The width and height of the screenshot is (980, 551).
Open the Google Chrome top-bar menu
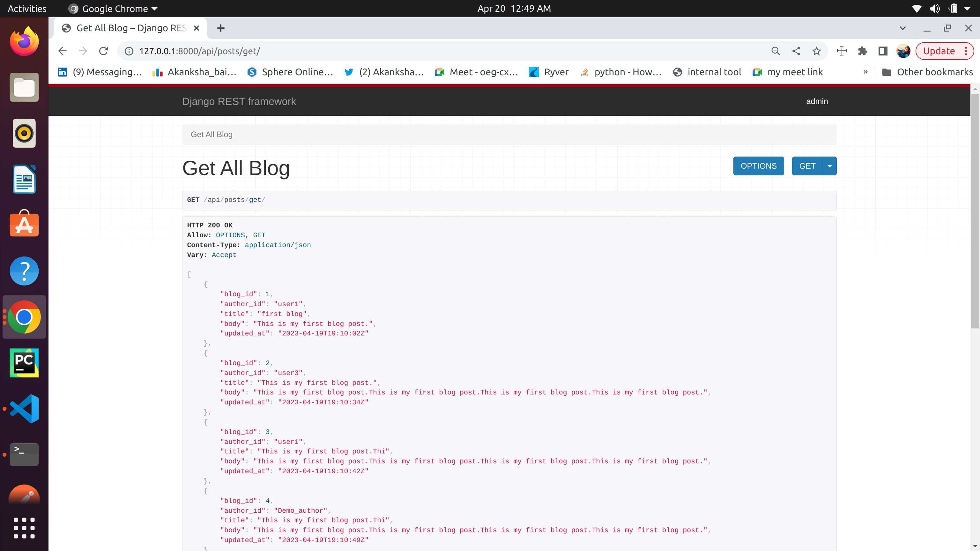[x=112, y=8]
